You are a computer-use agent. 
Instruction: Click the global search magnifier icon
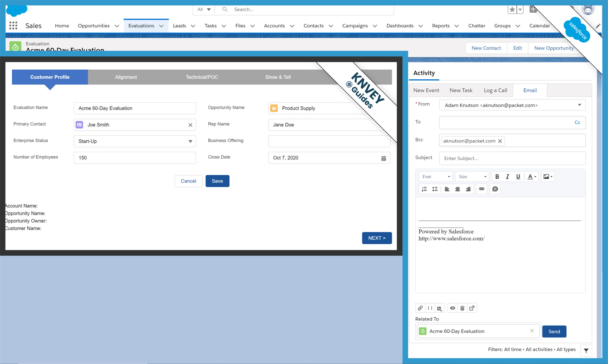tap(225, 9)
